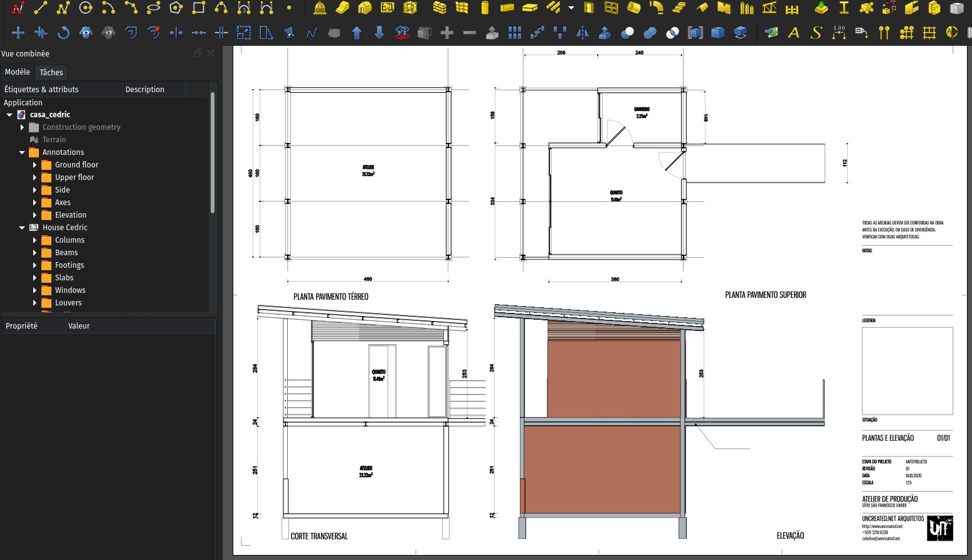Select the Slabs folder item

tap(64, 278)
